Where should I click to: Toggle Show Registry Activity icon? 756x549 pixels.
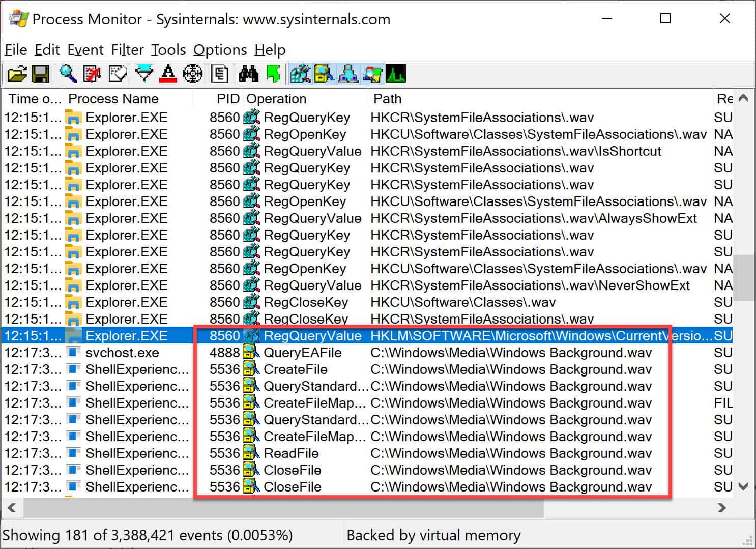(x=300, y=74)
